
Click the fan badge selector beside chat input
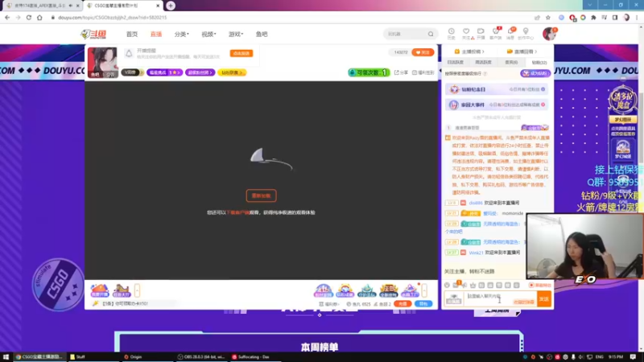tap(453, 298)
